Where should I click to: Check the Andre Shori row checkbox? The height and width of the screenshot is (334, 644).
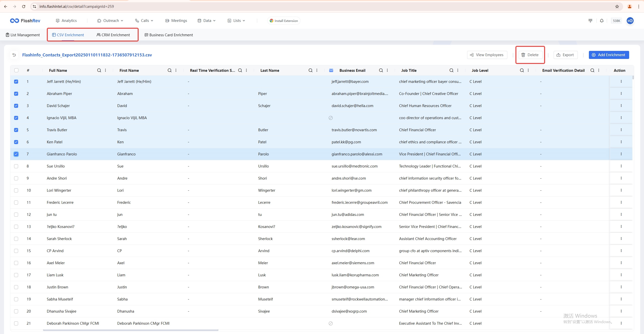[16, 178]
